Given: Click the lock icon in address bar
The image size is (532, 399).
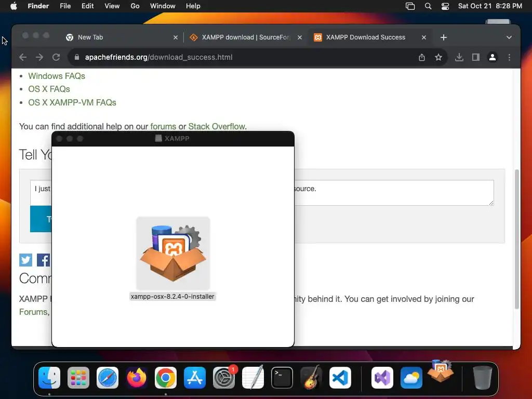Looking at the screenshot, I should tap(77, 57).
